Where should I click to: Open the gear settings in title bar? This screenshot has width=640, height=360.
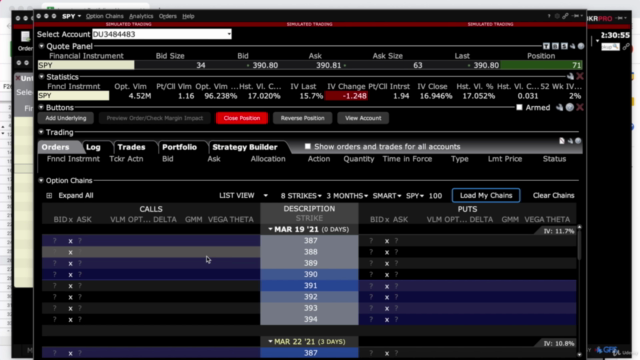557,16
